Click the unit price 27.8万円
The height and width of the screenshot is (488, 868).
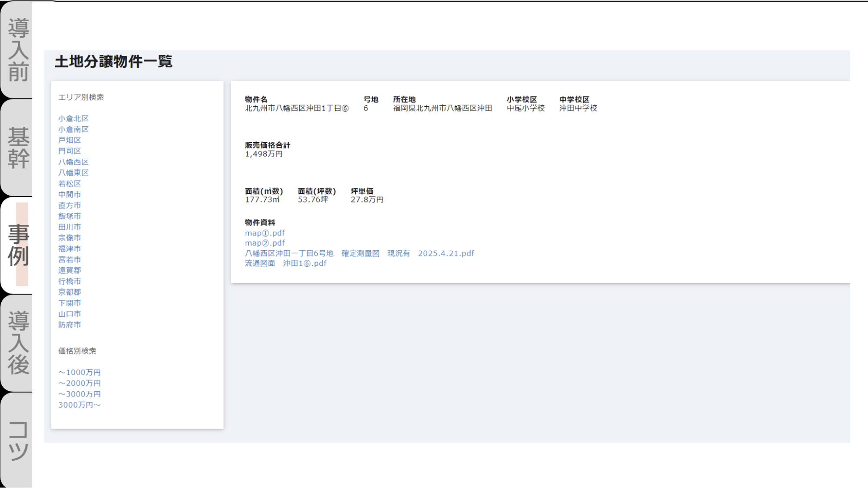(x=367, y=200)
